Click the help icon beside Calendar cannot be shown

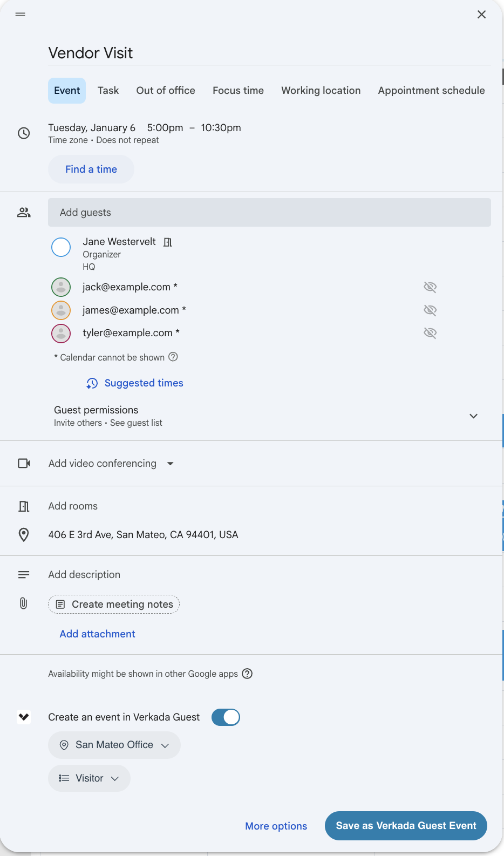pyautogui.click(x=173, y=357)
